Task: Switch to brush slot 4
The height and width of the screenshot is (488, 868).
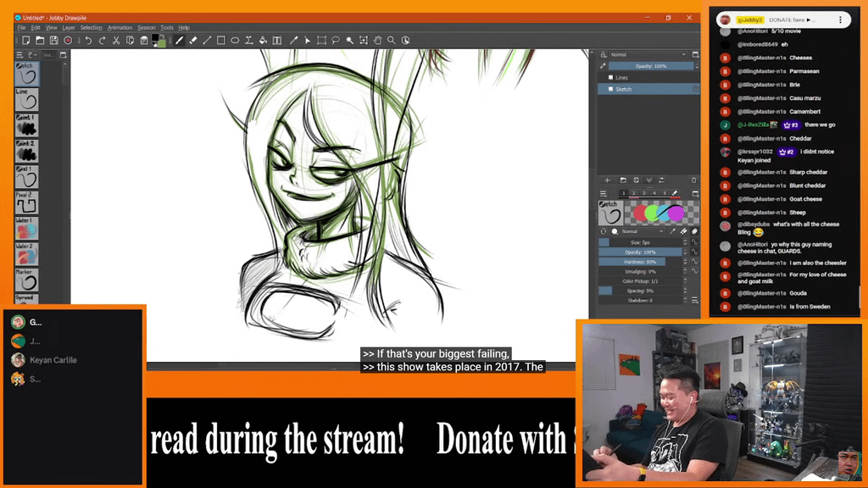Action: click(654, 194)
